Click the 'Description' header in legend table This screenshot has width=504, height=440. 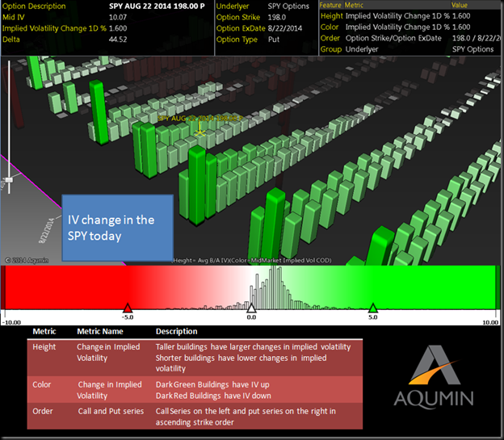pyautogui.click(x=176, y=331)
